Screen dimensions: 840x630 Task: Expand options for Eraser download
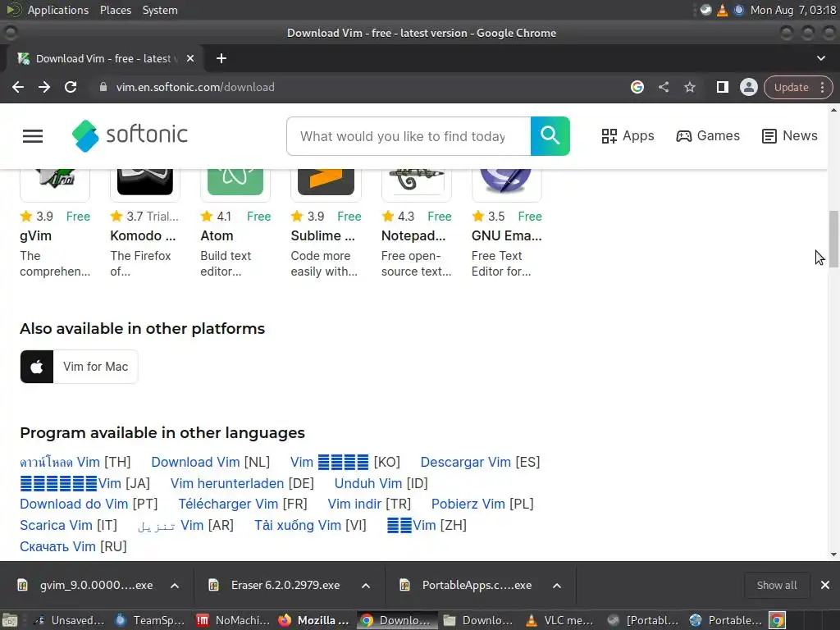coord(366,586)
